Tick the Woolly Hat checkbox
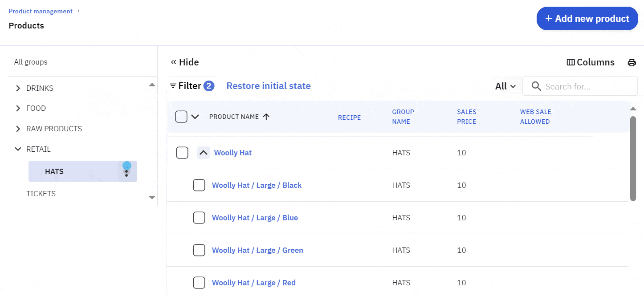This screenshot has width=644, height=296. tap(182, 153)
